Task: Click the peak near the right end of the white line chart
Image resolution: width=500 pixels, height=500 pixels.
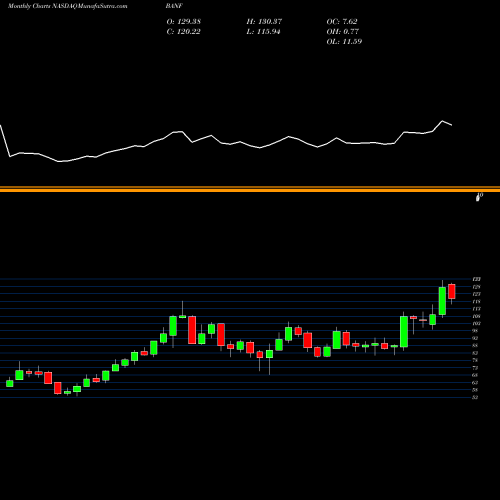Action: coord(443,121)
